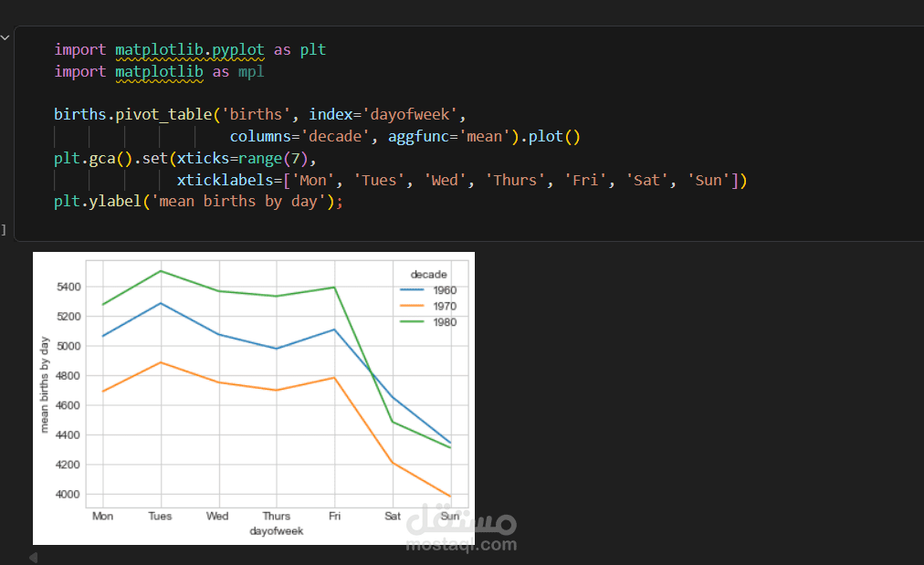Click the mostaql.com watermark
Image resolution: width=924 pixels, height=565 pixels.
[x=461, y=544]
